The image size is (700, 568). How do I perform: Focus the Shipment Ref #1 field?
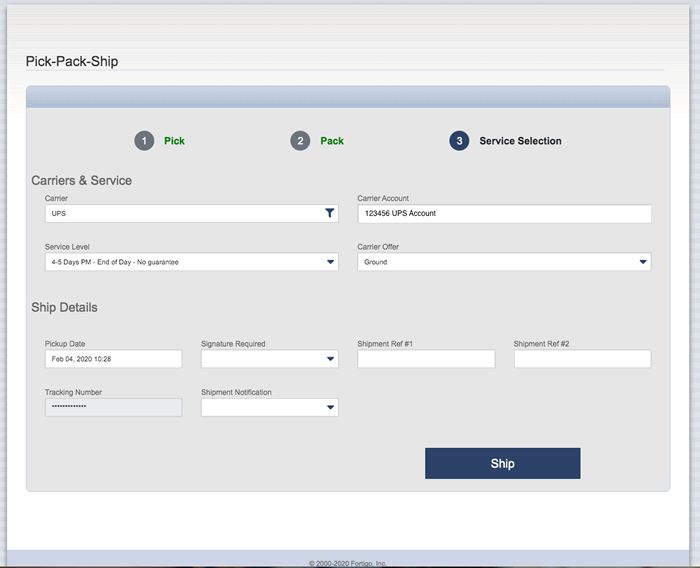click(426, 359)
